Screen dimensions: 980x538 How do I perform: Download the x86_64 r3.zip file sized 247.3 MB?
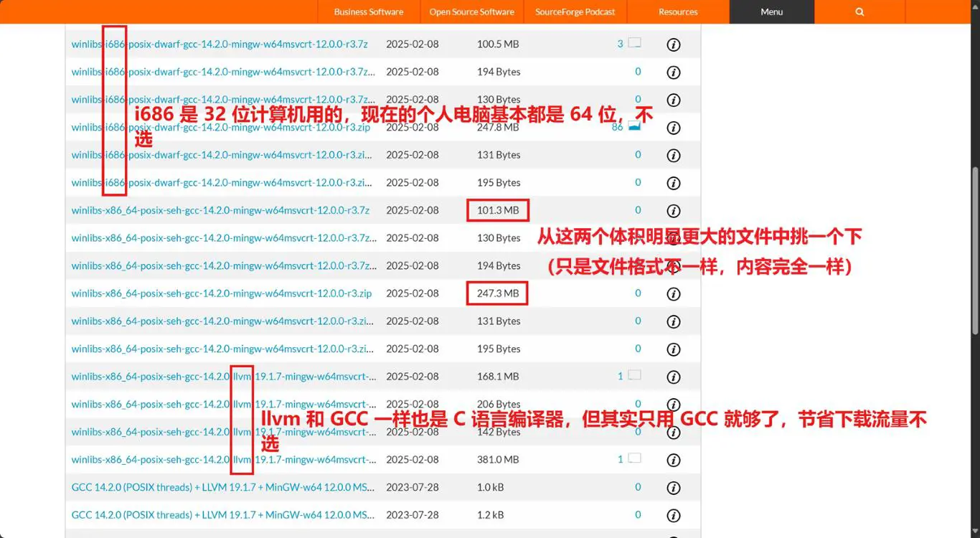tap(221, 293)
